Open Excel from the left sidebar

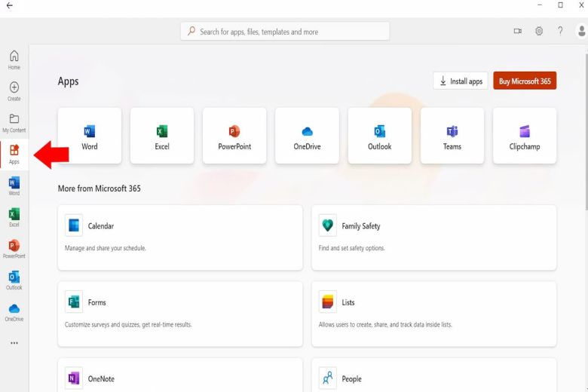pyautogui.click(x=14, y=218)
